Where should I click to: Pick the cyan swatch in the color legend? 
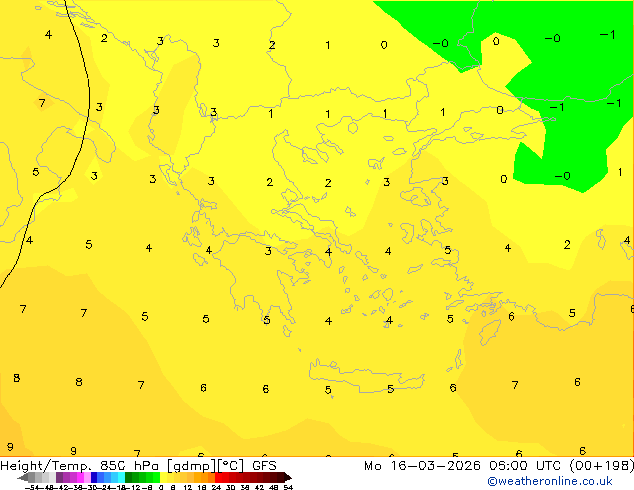tap(121, 477)
